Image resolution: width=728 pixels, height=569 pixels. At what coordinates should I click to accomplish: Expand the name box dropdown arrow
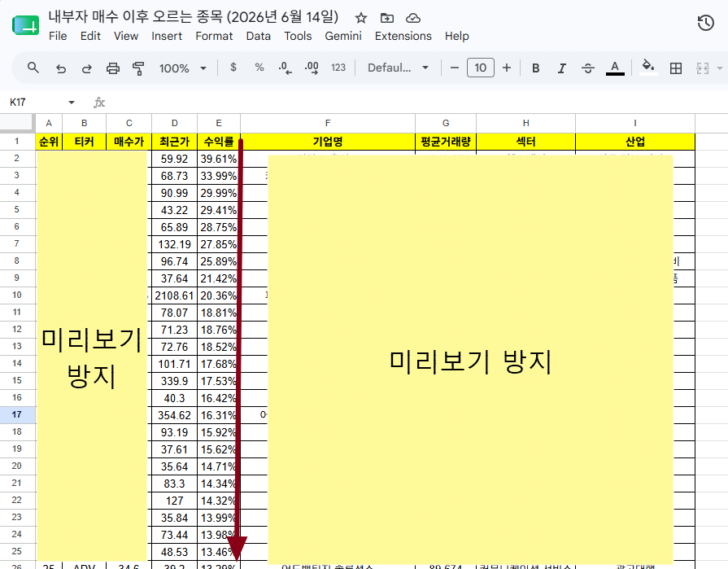click(x=72, y=103)
